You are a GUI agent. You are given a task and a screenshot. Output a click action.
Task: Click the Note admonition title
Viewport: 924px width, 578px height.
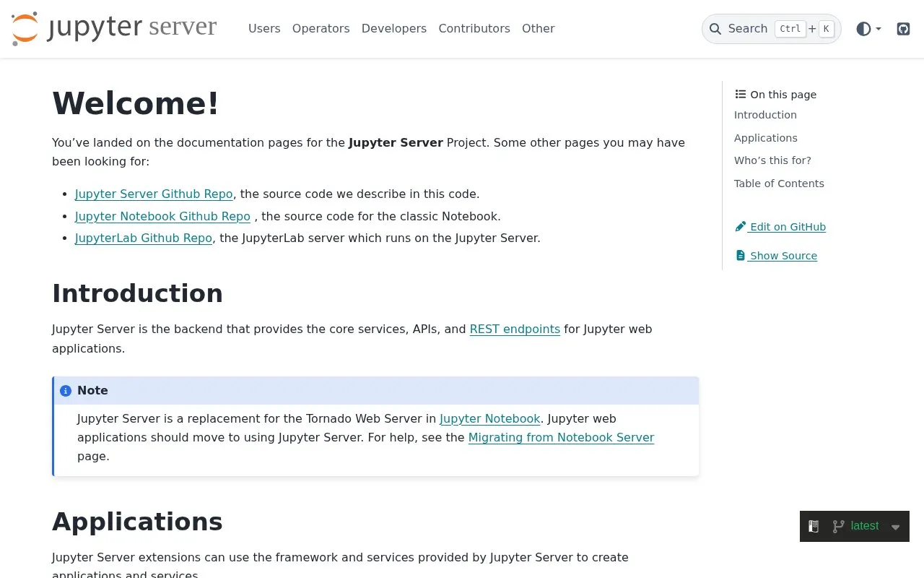(92, 391)
